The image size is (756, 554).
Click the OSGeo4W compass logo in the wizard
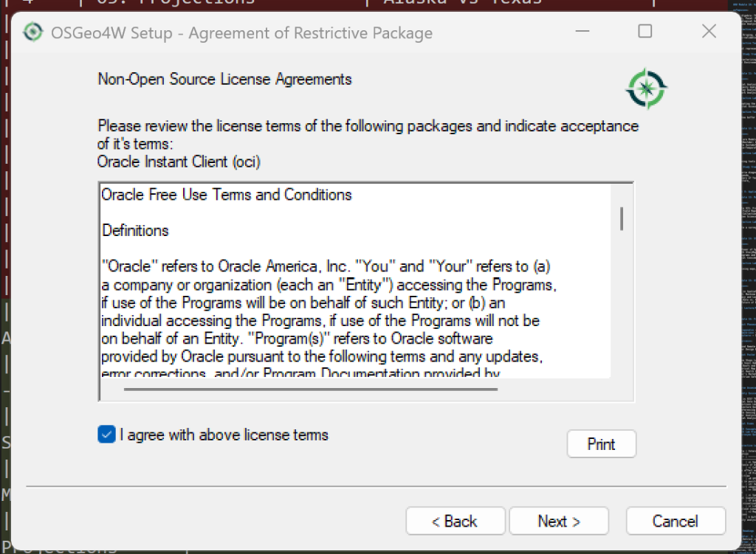[646, 88]
